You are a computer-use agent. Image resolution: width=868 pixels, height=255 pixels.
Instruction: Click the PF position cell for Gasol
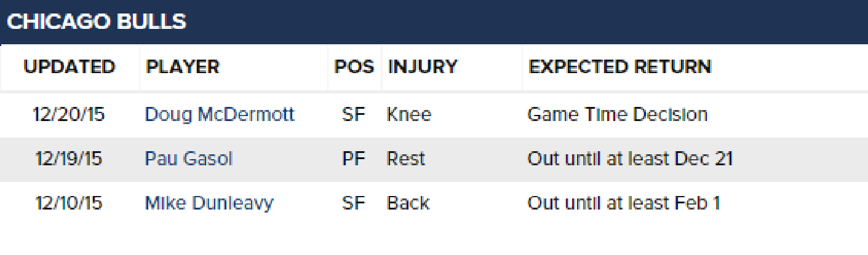click(354, 159)
